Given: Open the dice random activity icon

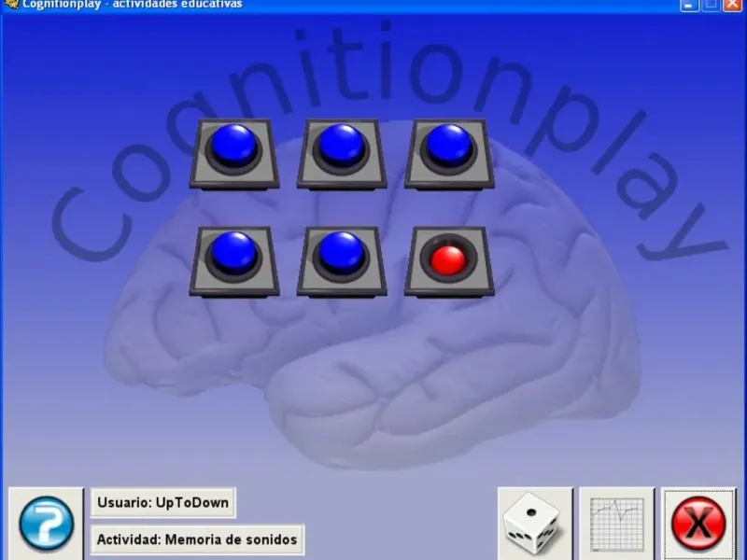Looking at the screenshot, I should (535, 524).
